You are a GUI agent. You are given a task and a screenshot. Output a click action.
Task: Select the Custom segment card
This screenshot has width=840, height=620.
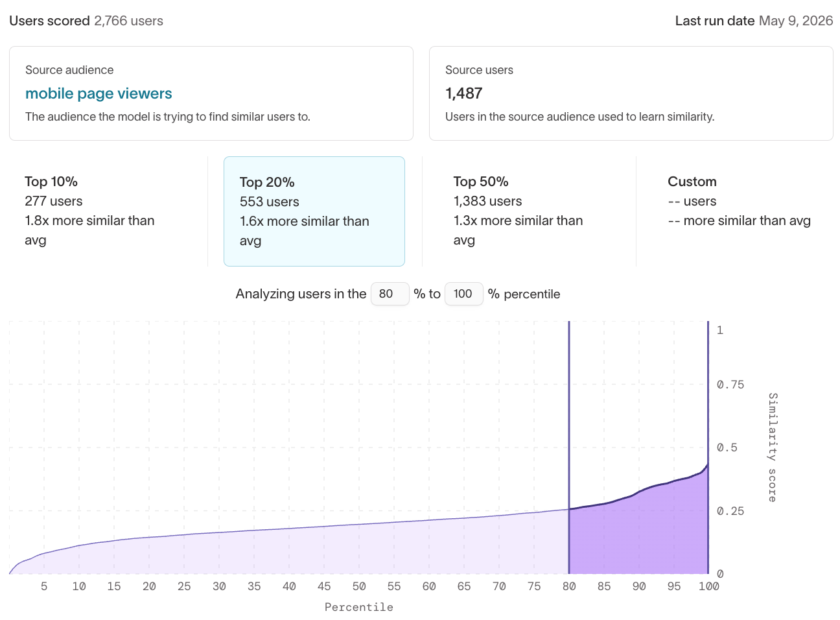tap(743, 211)
